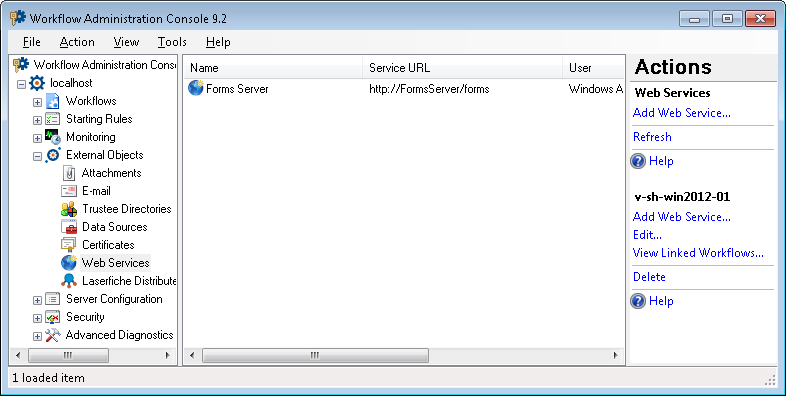Screen dimensions: 786x396
Task: Open the Action menu
Action: 77,42
